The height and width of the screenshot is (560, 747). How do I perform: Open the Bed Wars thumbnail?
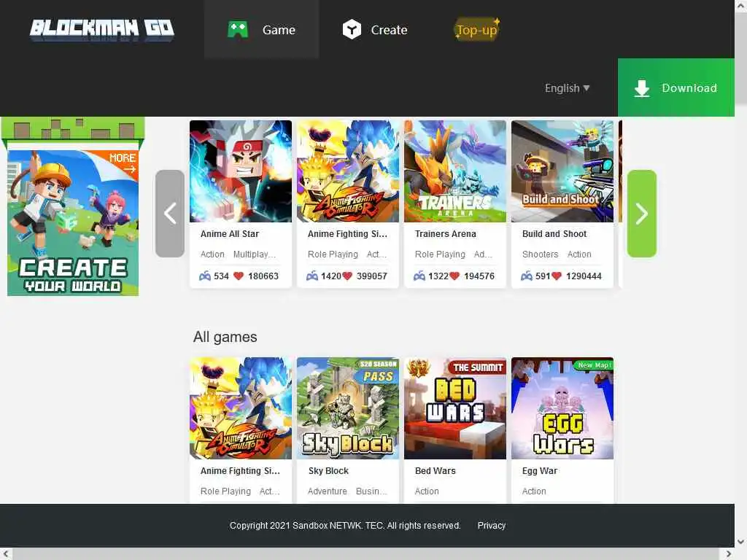coord(455,408)
